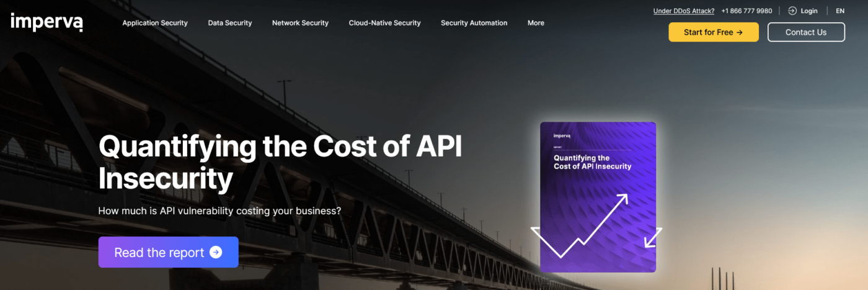Click the Imperva logo in the header
Screen dimensions: 868x290
tap(46, 22)
